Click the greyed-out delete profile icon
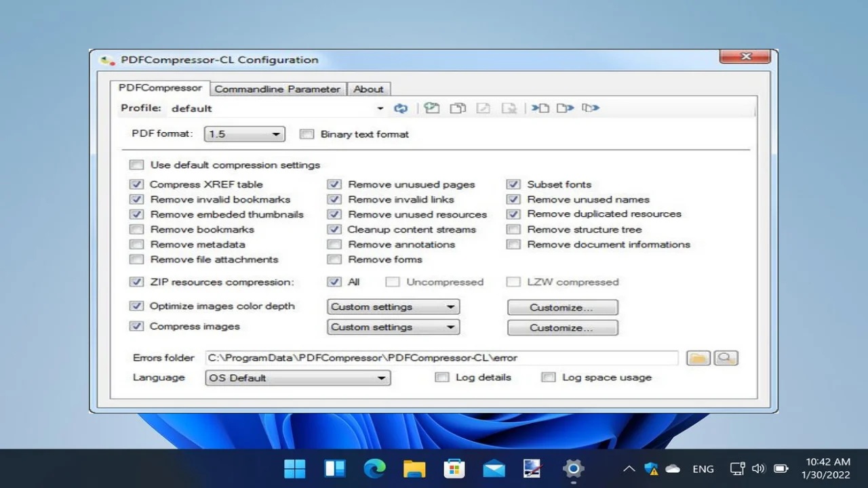 point(509,108)
